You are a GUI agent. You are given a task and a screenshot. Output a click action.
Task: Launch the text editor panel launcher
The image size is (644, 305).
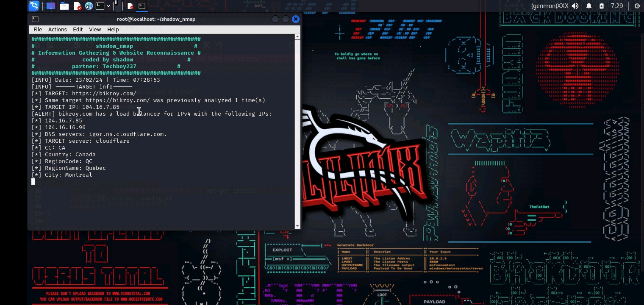point(77,6)
